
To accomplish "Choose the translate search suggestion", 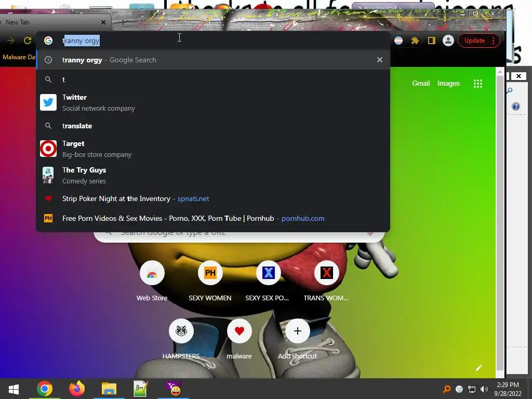I will click(x=212, y=126).
